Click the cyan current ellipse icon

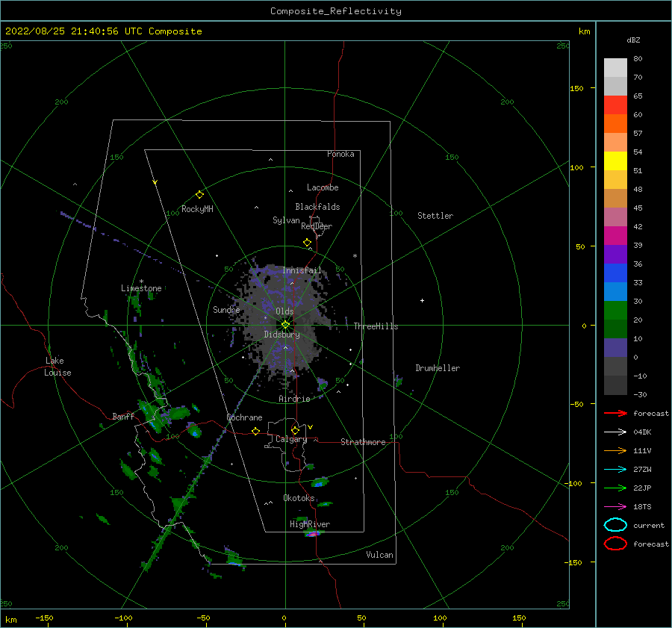(615, 525)
